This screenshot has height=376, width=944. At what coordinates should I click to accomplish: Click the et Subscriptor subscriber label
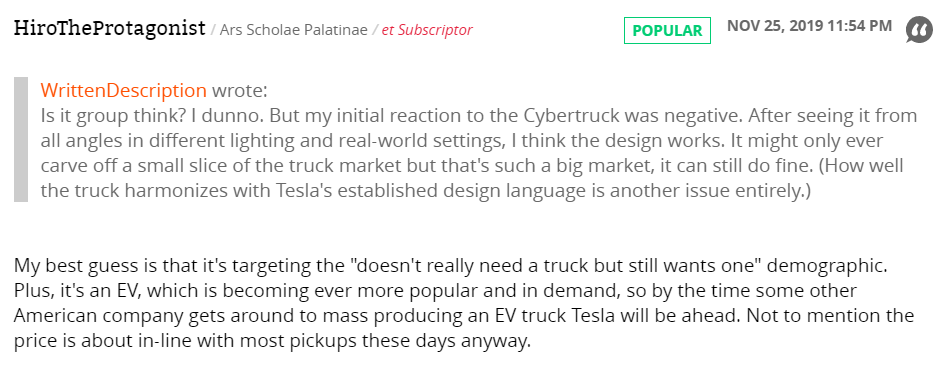[427, 29]
